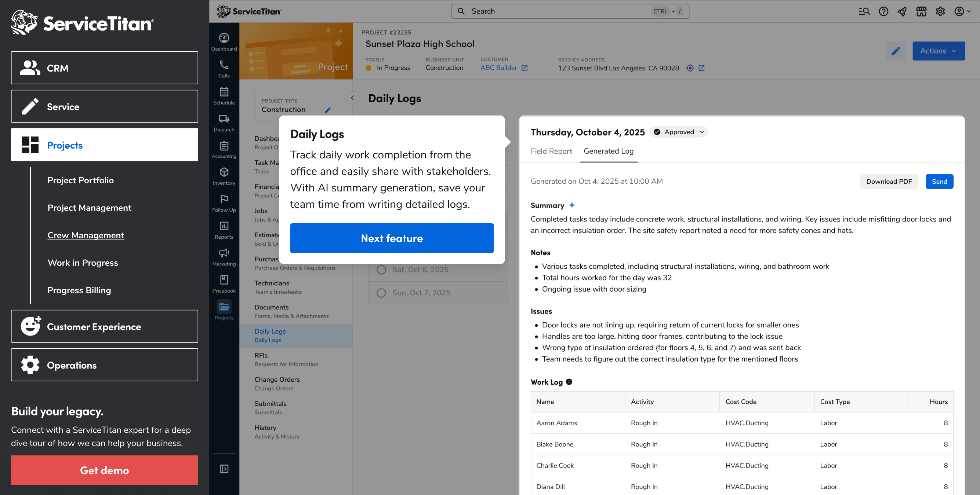This screenshot has width=980, height=495.
Task: Click the AI sparkle next to Summary
Action: [572, 205]
